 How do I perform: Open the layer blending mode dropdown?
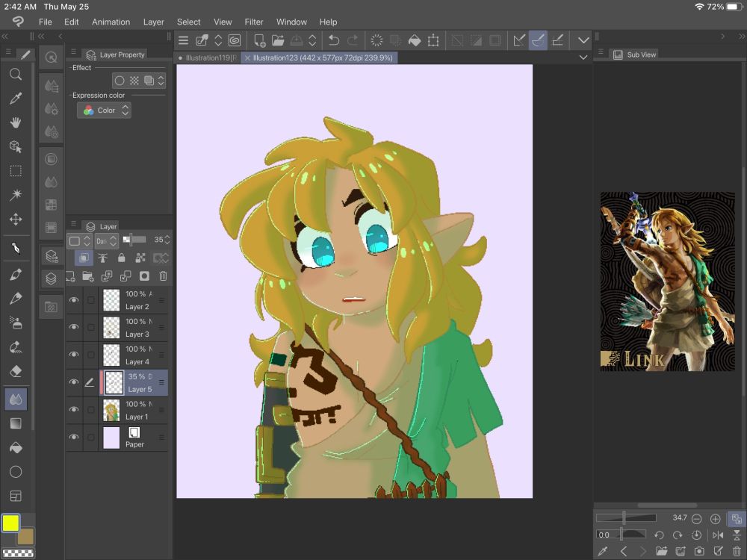tap(109, 240)
